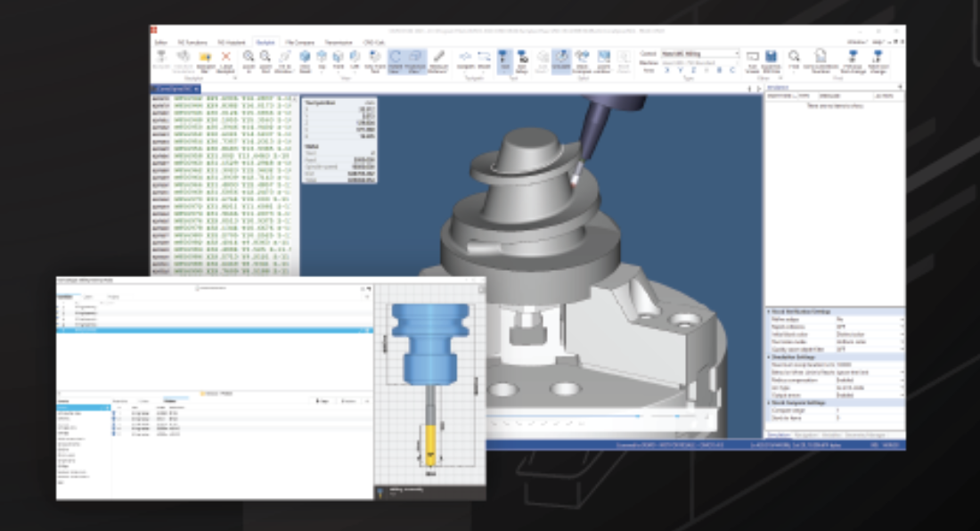Click the Zoom window icon
This screenshot has height=531, width=980.
point(603,61)
